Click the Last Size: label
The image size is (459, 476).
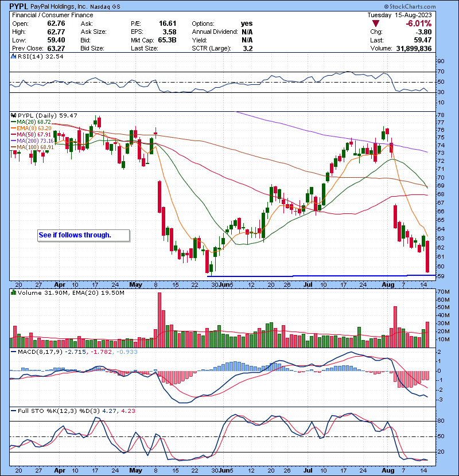pyautogui.click(x=145, y=48)
